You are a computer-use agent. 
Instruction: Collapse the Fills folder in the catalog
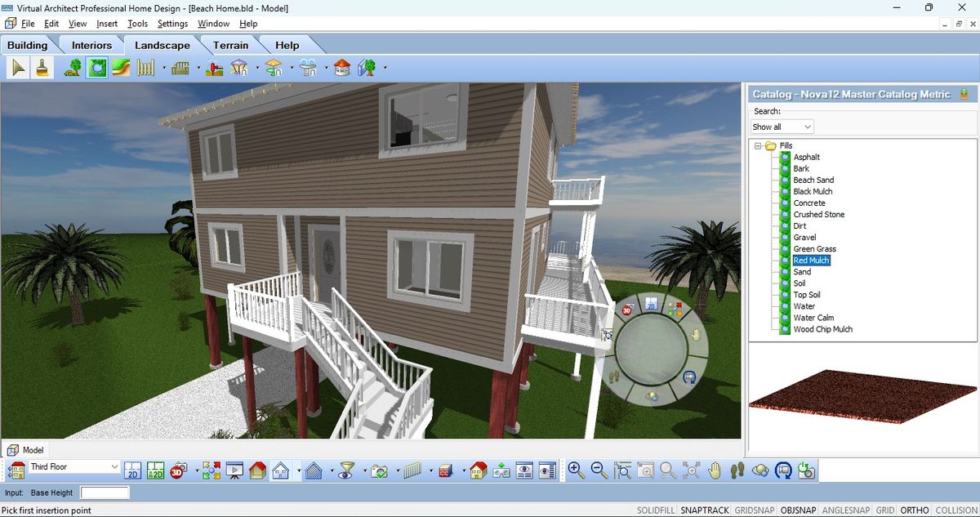coord(760,145)
